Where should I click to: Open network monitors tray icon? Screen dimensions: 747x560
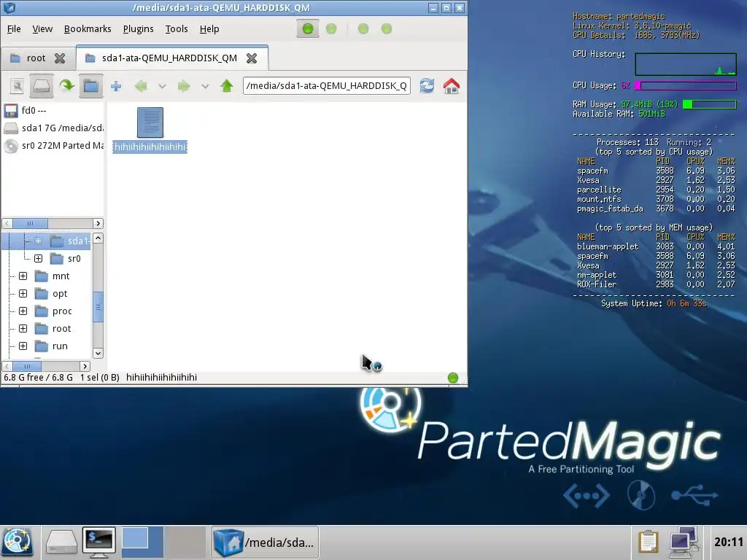pyautogui.click(x=684, y=542)
